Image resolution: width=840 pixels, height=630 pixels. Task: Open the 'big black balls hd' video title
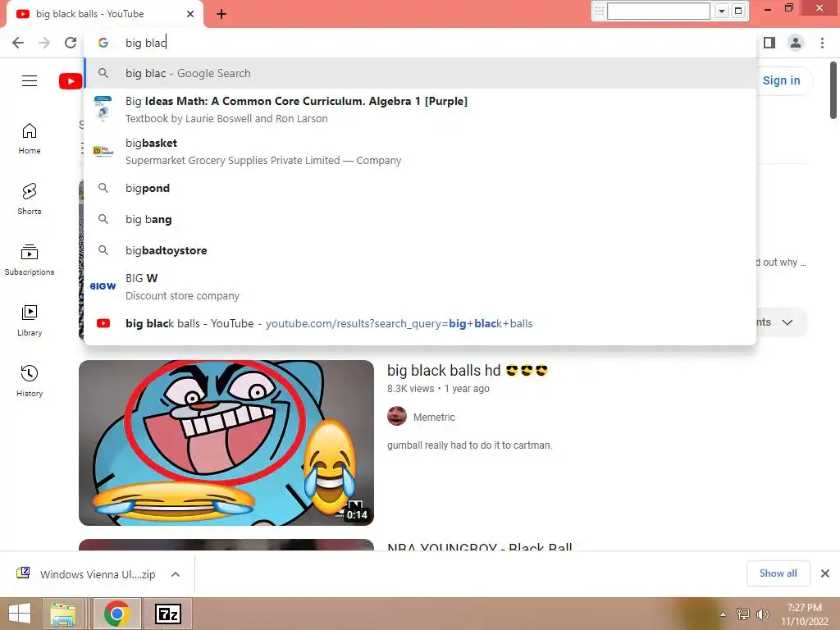(467, 371)
